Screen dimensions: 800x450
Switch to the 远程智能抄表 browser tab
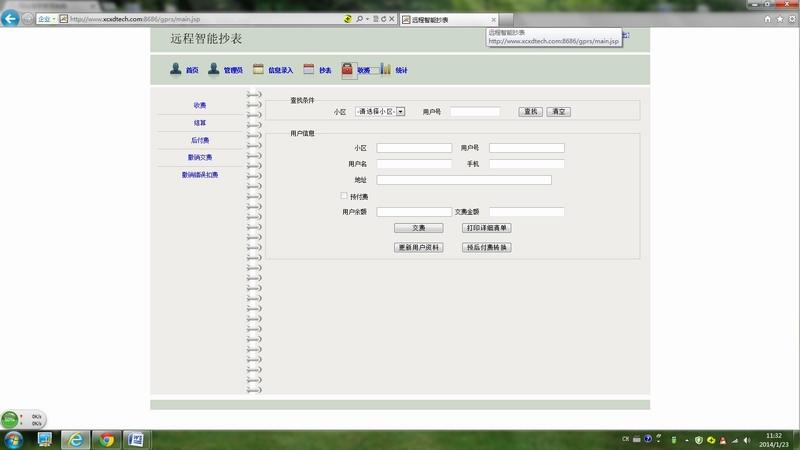(x=445, y=20)
